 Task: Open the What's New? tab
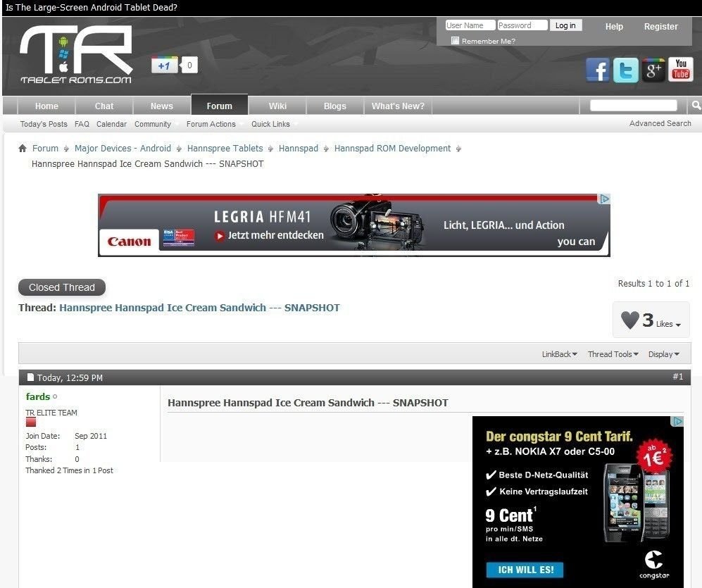[x=398, y=106]
